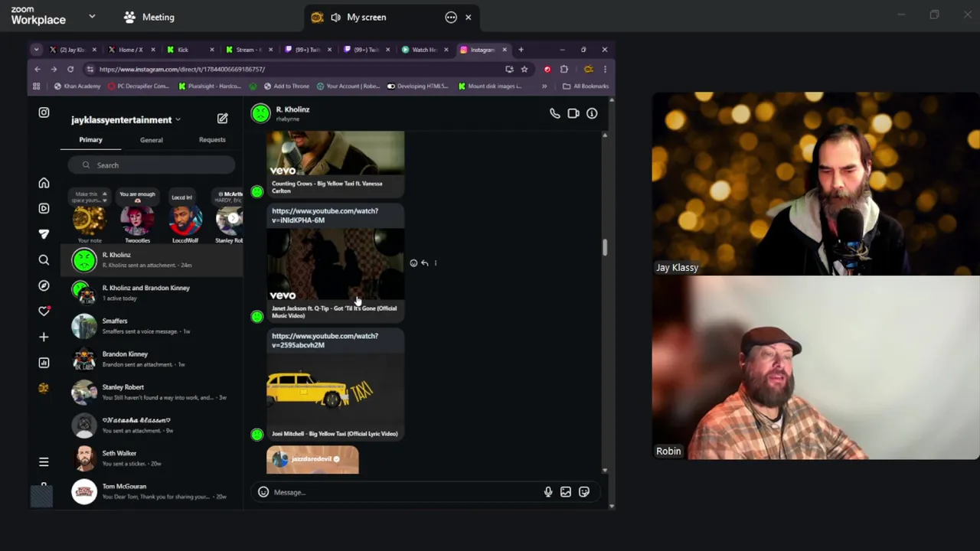Open the profile picture icon in sidebar

[x=44, y=388]
